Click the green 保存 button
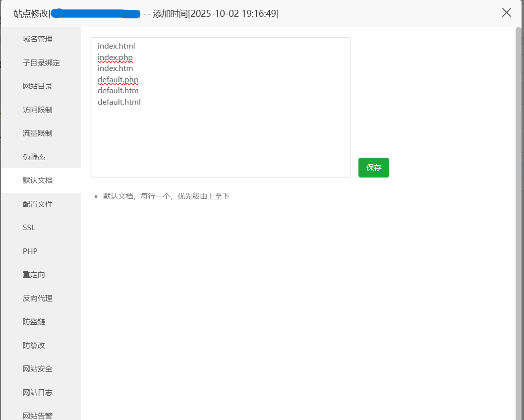524x420 pixels. tap(373, 168)
